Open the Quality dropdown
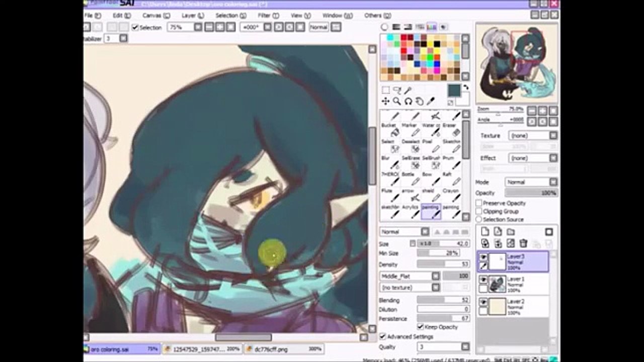644x362 pixels. (x=465, y=347)
